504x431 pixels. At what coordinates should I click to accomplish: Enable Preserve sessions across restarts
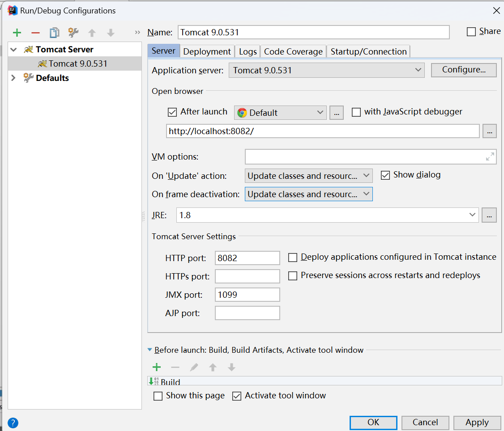tap(292, 276)
